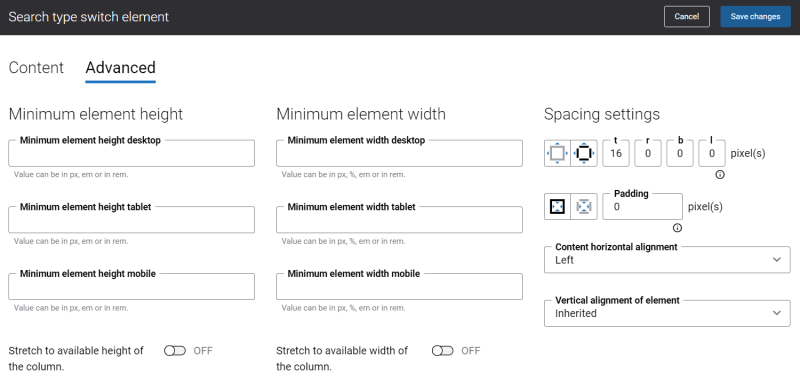Focus Minimum element height desktop field
This screenshot has width=800, height=381.
click(x=132, y=153)
